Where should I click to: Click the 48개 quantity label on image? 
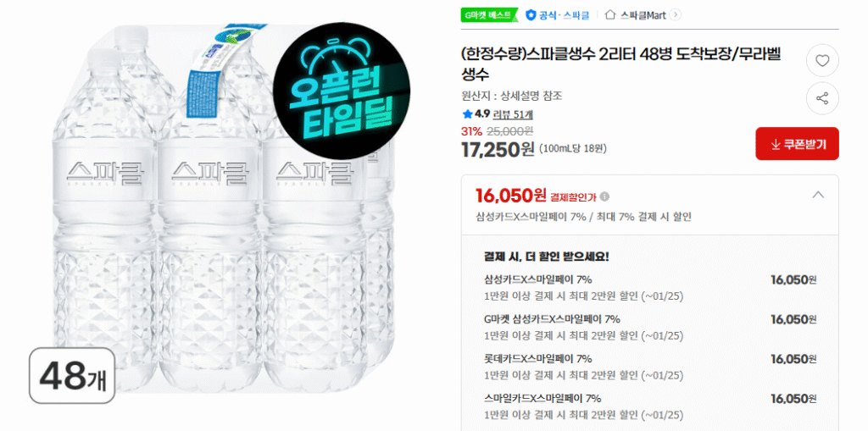pos(72,374)
